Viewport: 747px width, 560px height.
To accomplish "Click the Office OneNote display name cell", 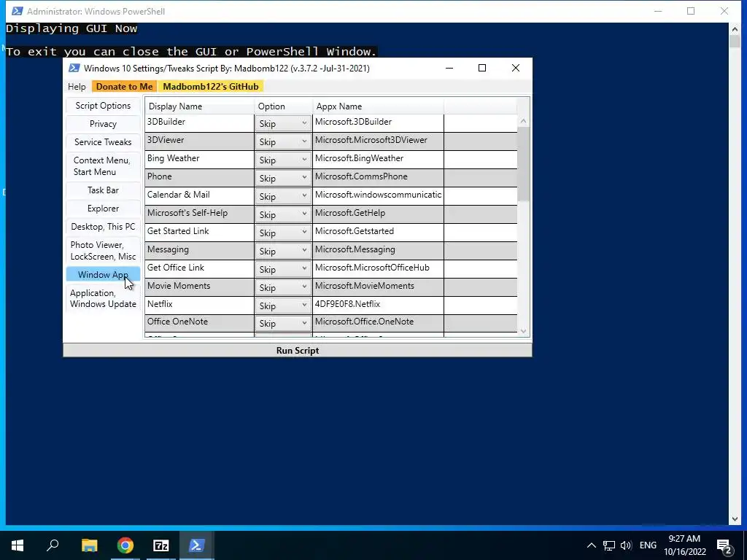I will click(199, 322).
